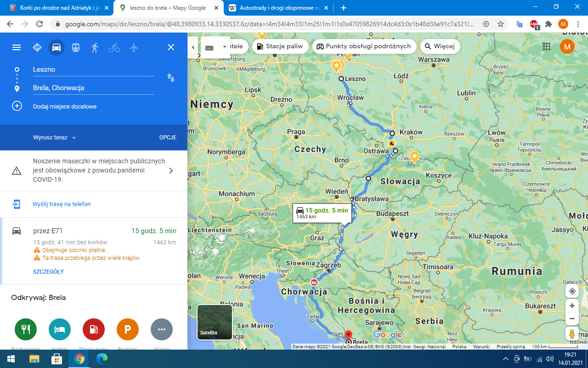588x368 pixels.
Task: Select the driving car travel mode
Action: click(x=57, y=47)
